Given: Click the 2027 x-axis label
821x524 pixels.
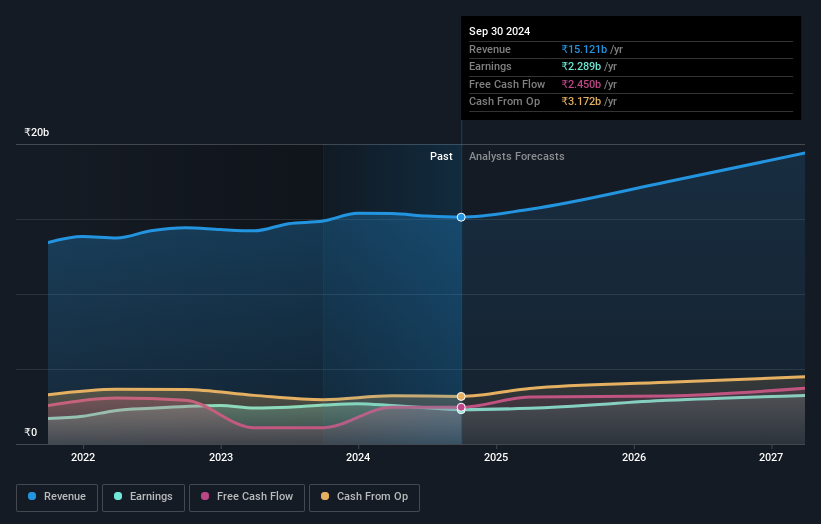Looking at the screenshot, I should tap(771, 458).
